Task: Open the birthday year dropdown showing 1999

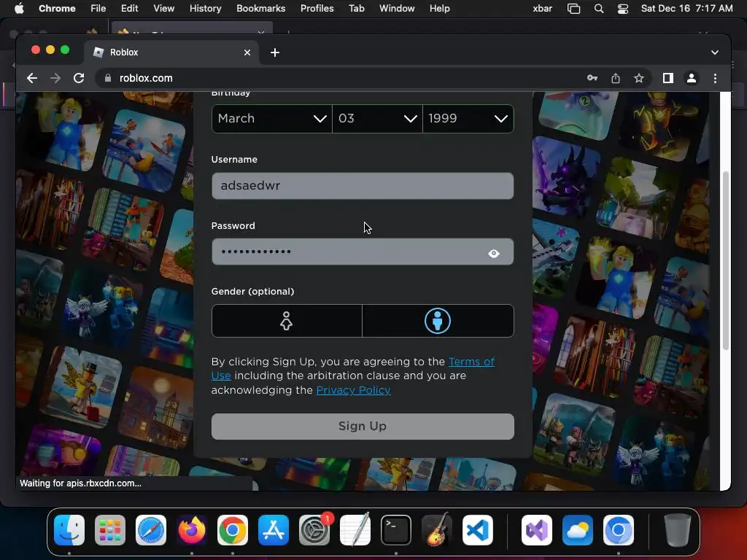Action: [468, 119]
